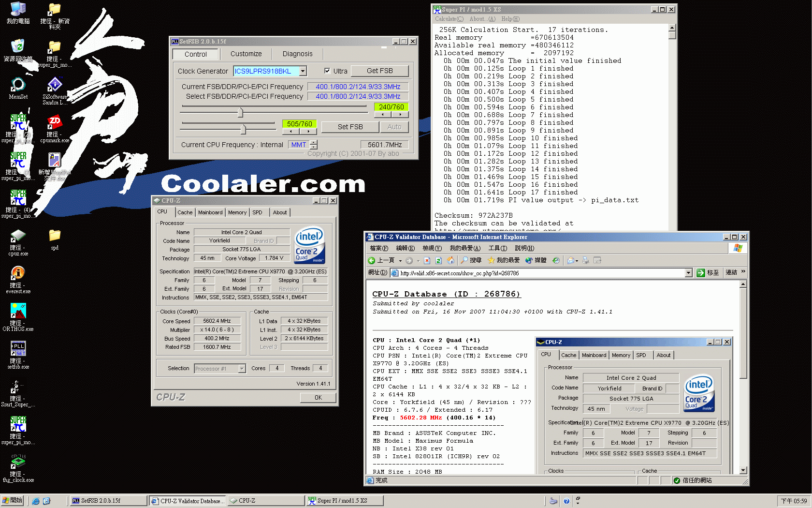This screenshot has height=508, width=812.
Task: Open the Mainboard tab in the CPU-Z window
Action: 210,212
